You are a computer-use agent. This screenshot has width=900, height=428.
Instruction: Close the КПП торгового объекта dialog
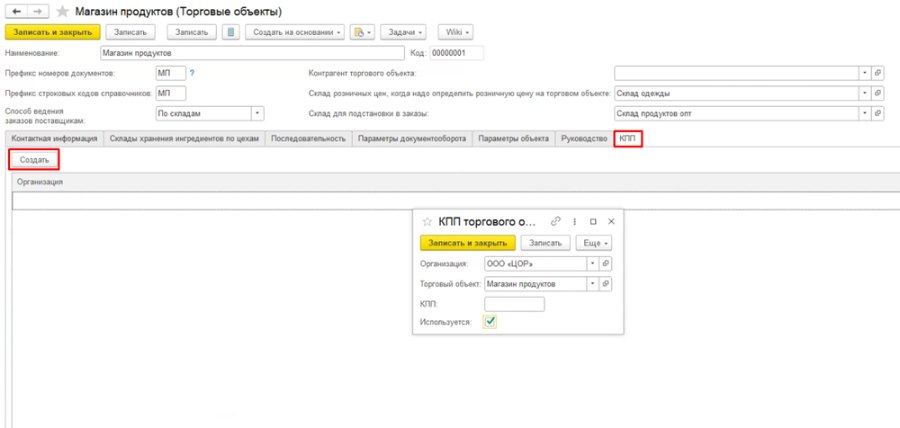click(611, 221)
